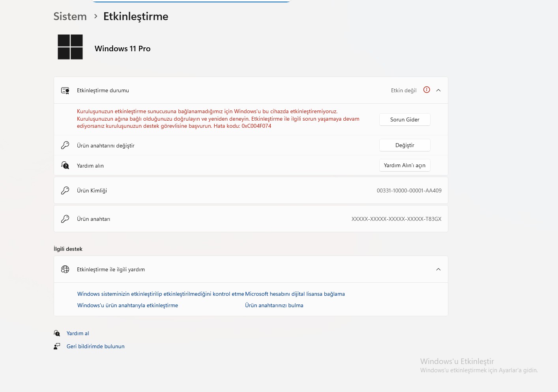Click the feedback person icon

[57, 346]
